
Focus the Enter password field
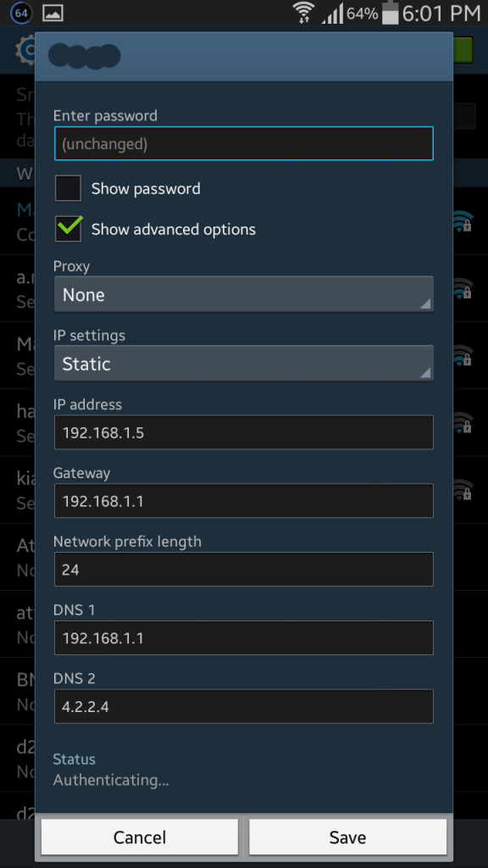[x=243, y=143]
